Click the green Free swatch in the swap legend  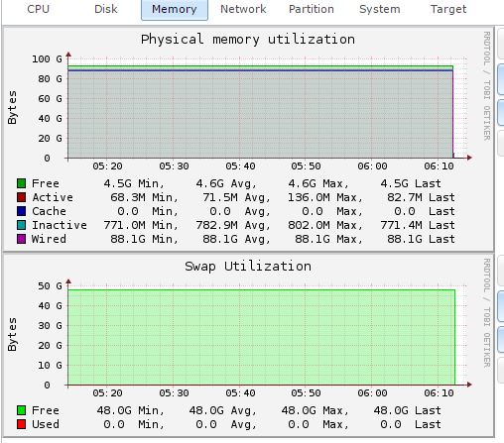point(21,410)
